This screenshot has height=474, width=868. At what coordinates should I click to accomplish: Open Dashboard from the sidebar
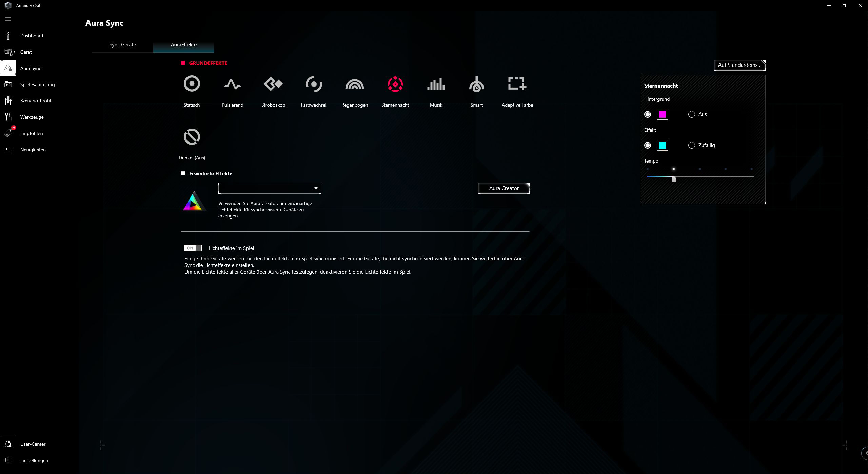coord(32,36)
